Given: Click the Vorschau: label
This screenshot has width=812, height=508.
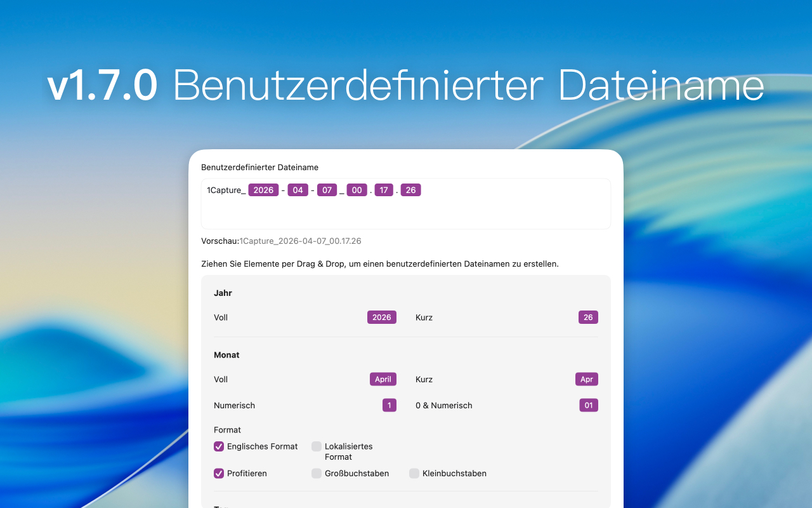Looking at the screenshot, I should coord(220,241).
